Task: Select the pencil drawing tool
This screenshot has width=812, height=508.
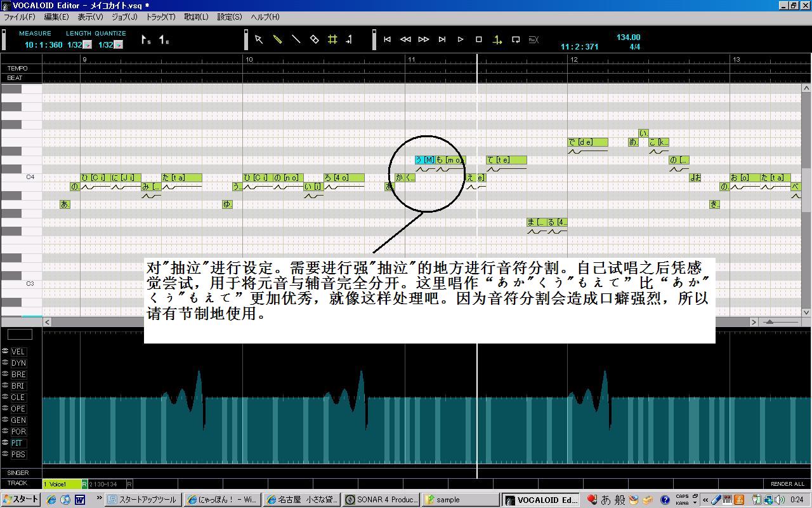Action: (277, 39)
